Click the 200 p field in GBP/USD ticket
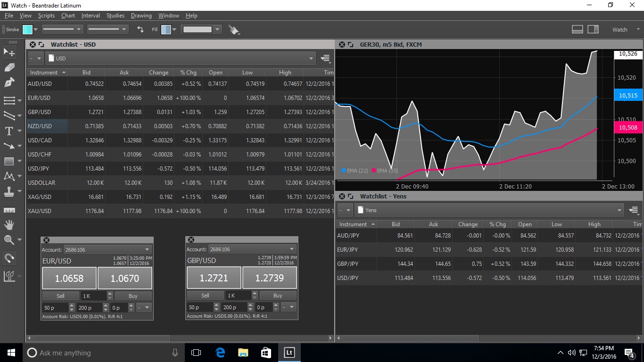The height and width of the screenshot is (362, 644). click(234, 307)
